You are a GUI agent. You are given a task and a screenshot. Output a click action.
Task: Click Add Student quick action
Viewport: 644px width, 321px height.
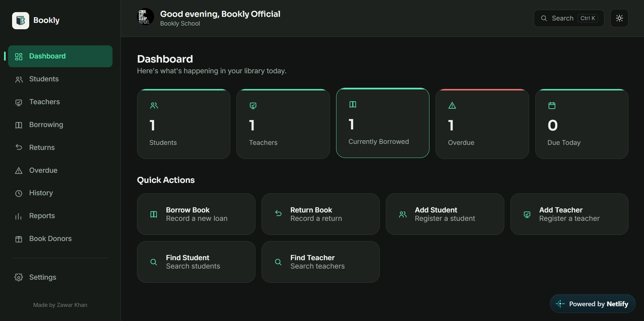pos(445,214)
